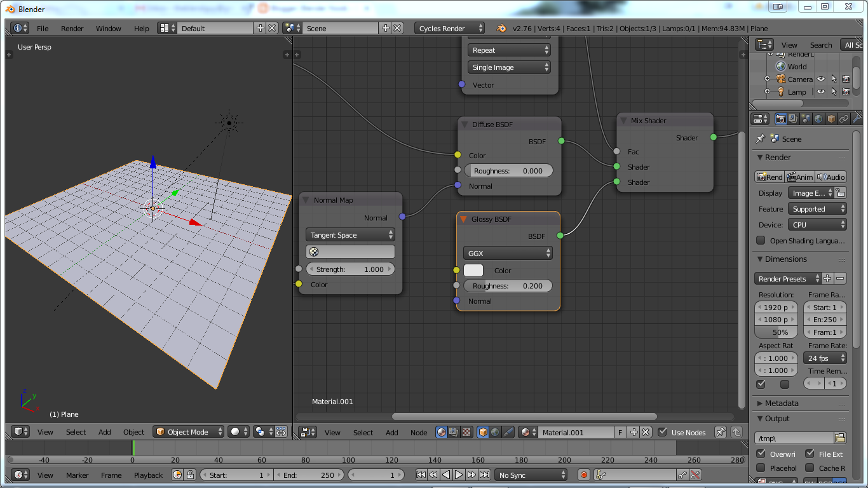Hide the Camera using its eye icon
Image resolution: width=868 pixels, height=488 pixels.
(821, 79)
